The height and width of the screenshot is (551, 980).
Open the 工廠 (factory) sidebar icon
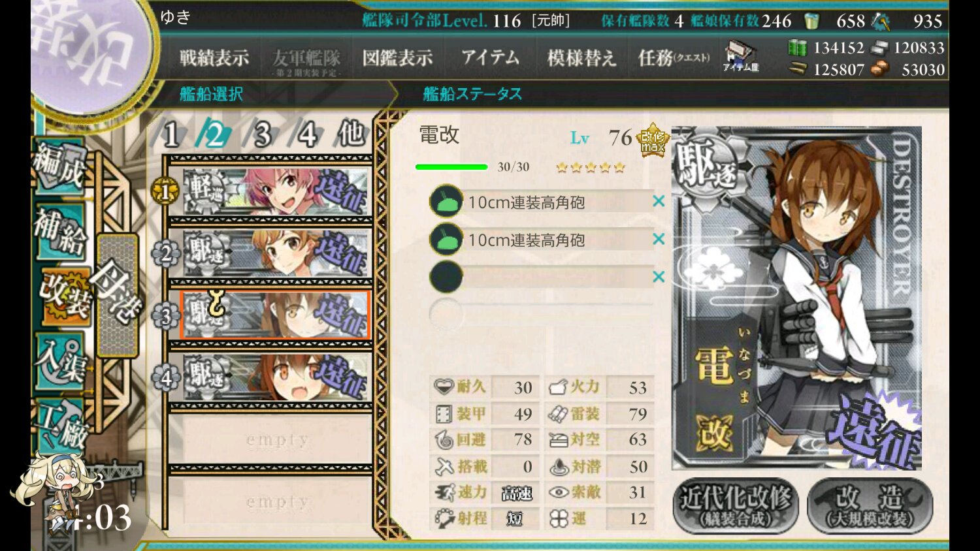[x=61, y=424]
